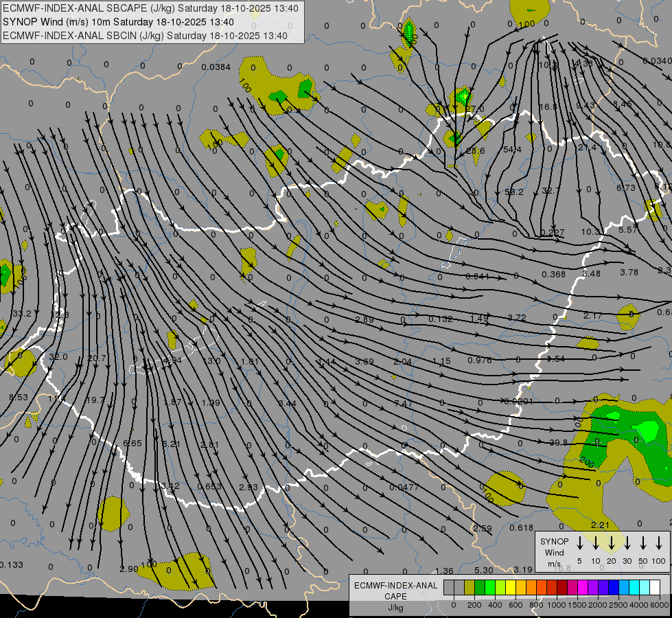
Task: Click the 0.133 value on the map
Action: pos(11,565)
